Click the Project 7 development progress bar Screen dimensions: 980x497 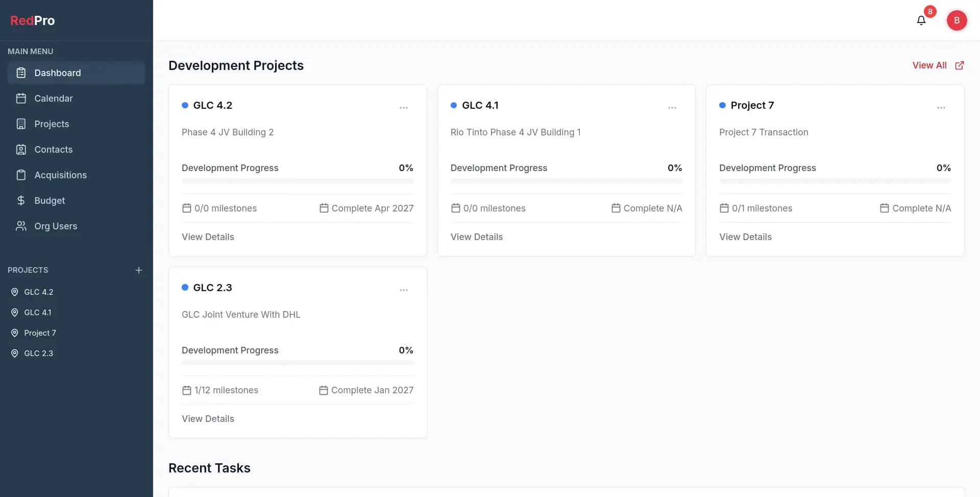click(835, 181)
